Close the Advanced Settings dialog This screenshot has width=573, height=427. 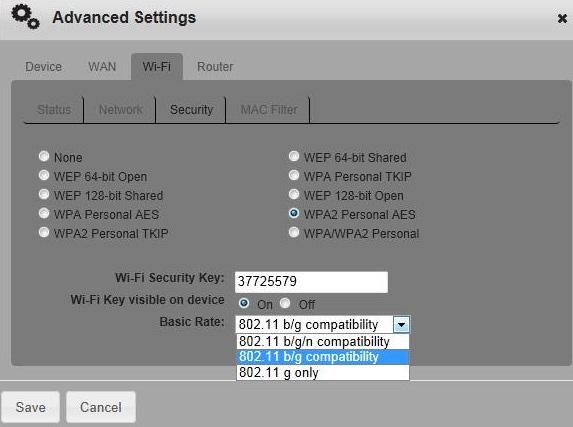pos(562,18)
